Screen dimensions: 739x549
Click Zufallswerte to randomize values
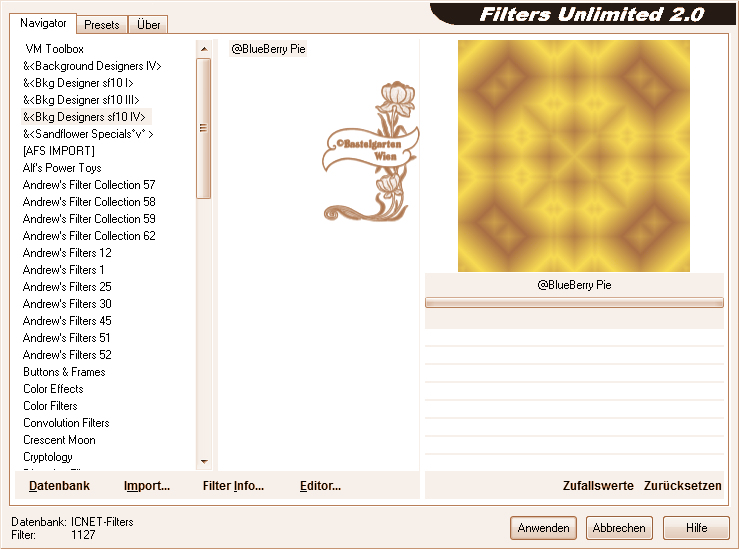[x=598, y=486]
